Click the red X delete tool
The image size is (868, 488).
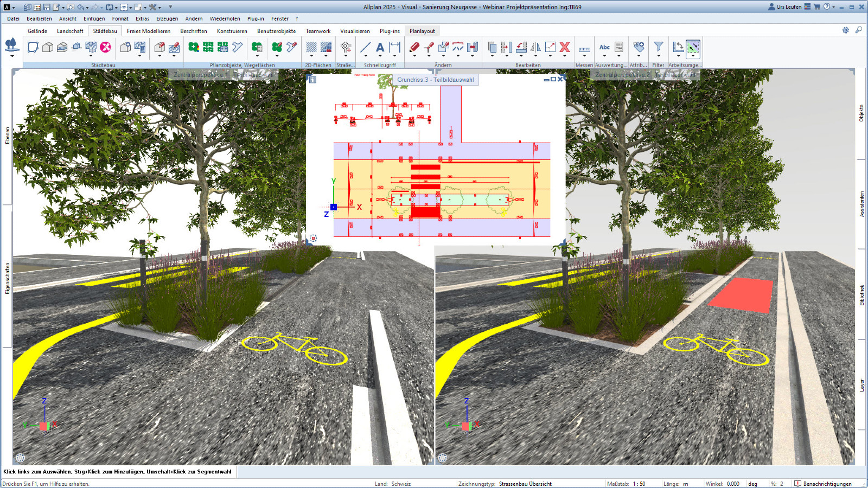565,47
